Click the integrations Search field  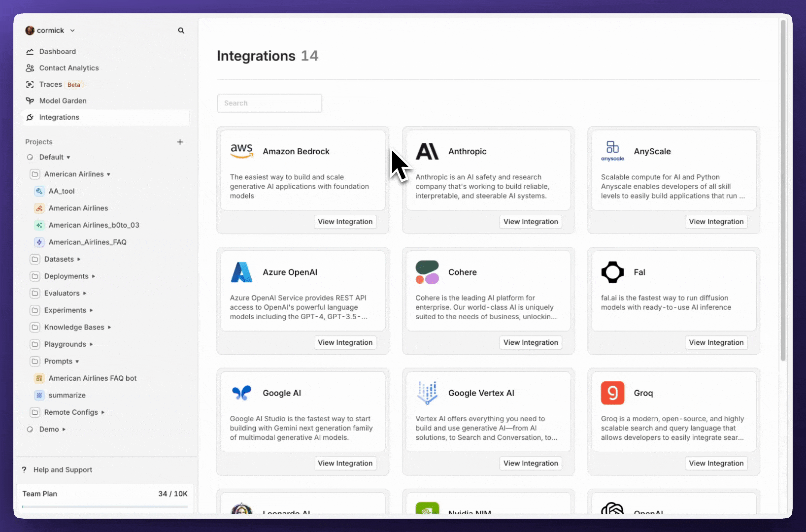tap(269, 103)
